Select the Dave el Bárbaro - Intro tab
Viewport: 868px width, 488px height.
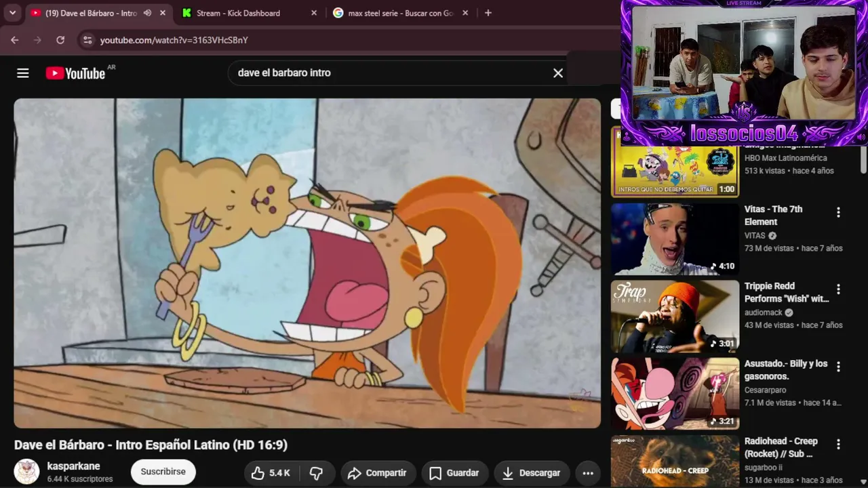pos(91,13)
